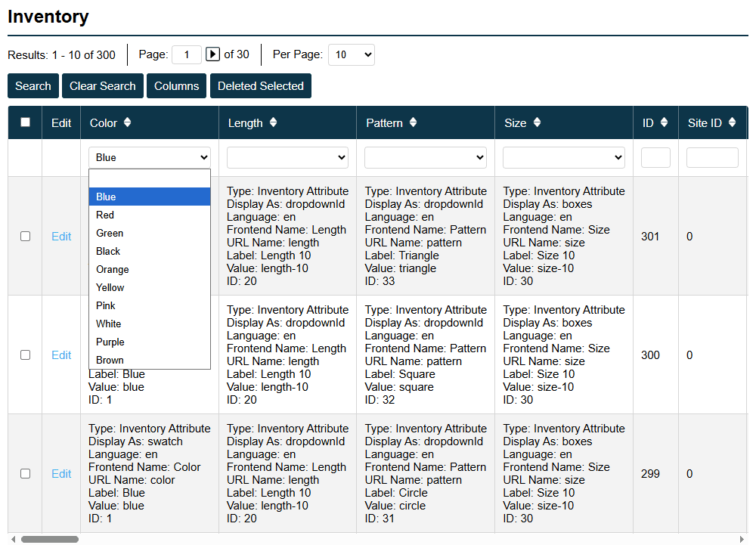Pick Brown from the Color list
Screen dimensions: 756x545
click(x=150, y=360)
